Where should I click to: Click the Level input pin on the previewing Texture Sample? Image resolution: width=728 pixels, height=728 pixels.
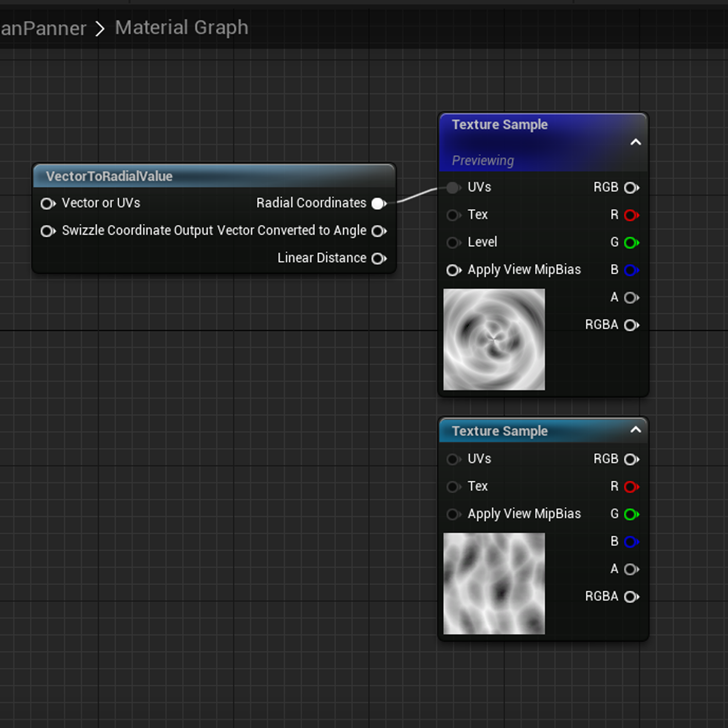click(453, 243)
